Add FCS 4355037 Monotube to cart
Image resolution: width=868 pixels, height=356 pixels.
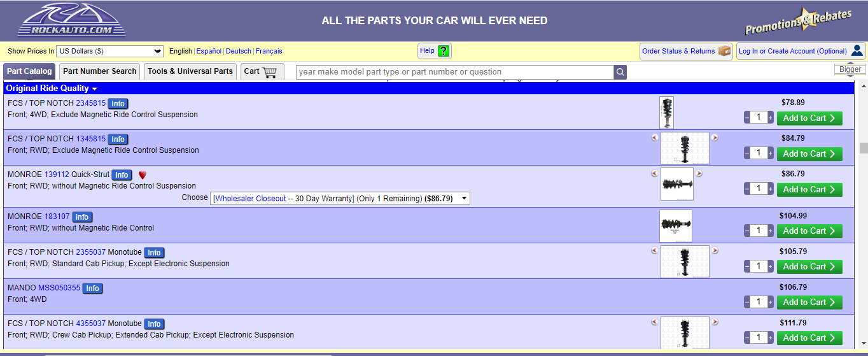(809, 338)
